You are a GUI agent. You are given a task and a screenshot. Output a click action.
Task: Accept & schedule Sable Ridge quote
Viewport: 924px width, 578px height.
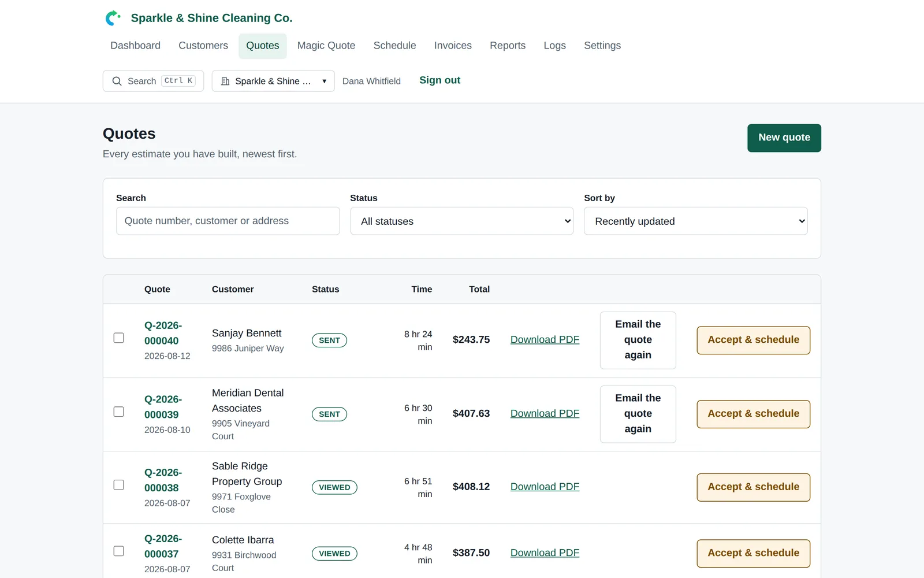tap(753, 487)
